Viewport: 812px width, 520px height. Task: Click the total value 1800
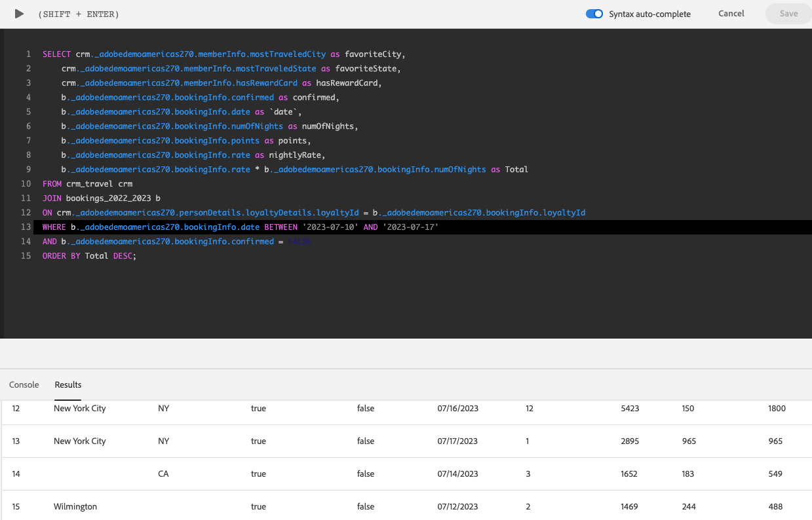(777, 408)
